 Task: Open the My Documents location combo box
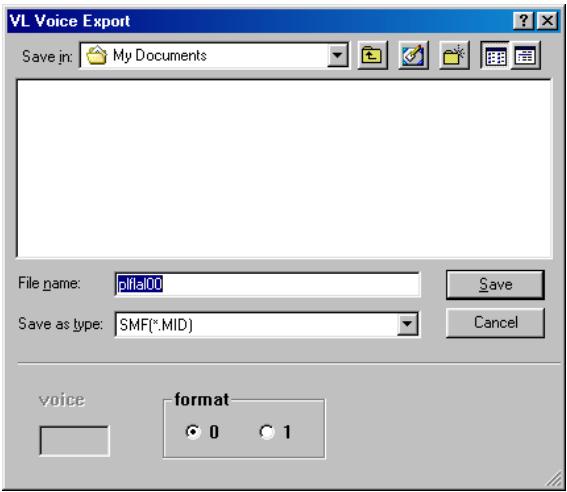(214, 55)
